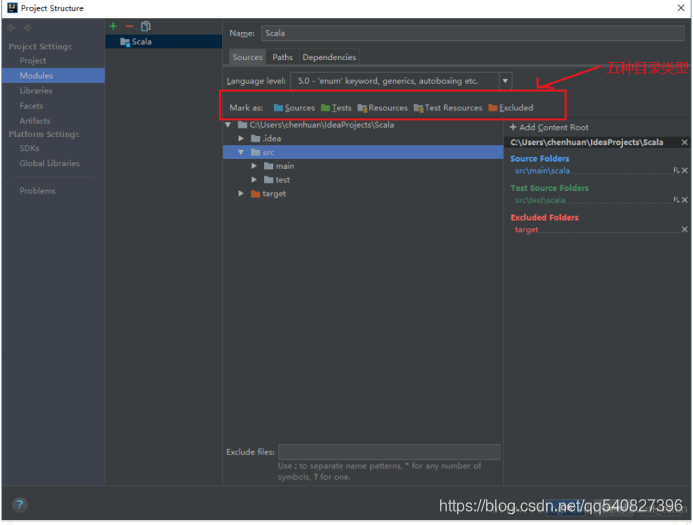Click the forward navigation arrow
Viewport: 693px width, 525px height.
[27, 27]
